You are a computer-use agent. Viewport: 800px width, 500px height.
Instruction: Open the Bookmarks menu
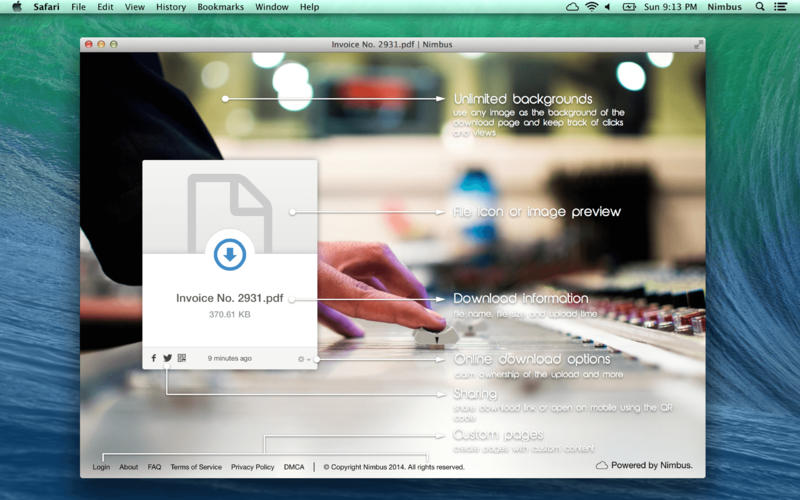click(x=220, y=7)
